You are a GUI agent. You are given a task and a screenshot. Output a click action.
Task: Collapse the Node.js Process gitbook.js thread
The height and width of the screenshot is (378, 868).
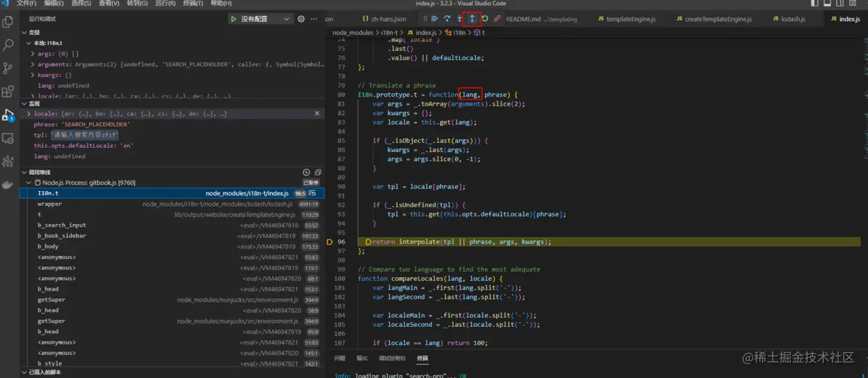29,183
